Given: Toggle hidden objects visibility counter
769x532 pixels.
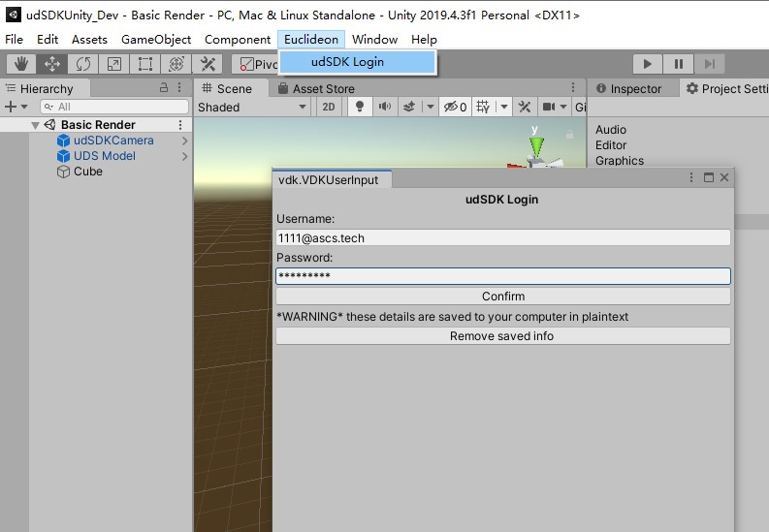Looking at the screenshot, I should [x=455, y=107].
